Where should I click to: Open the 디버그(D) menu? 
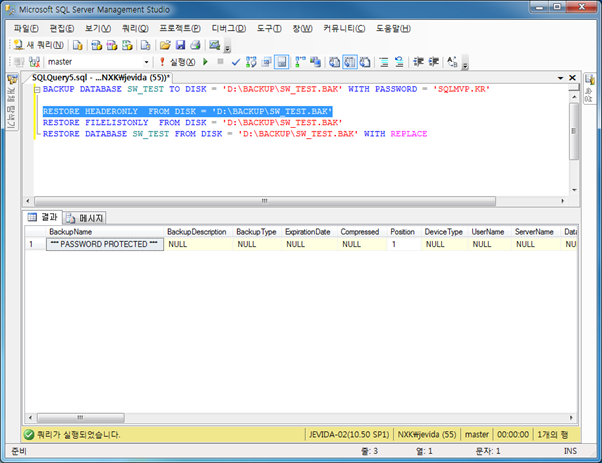pyautogui.click(x=228, y=28)
